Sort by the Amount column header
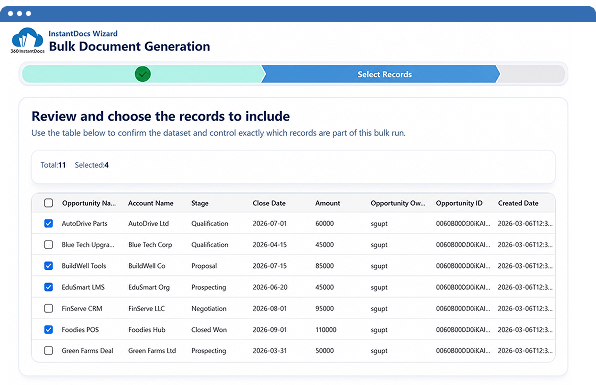596x385 pixels. point(327,203)
